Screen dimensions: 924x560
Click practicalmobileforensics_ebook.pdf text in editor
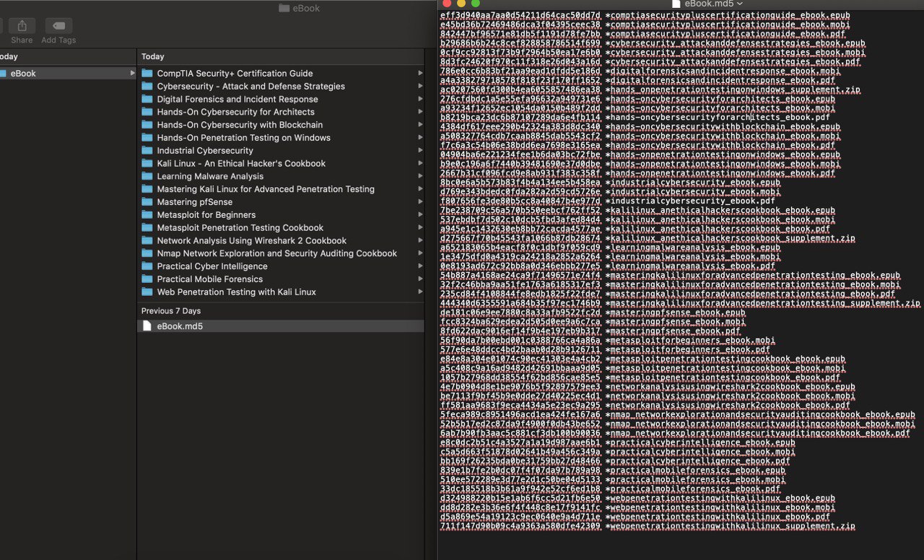[697, 489]
